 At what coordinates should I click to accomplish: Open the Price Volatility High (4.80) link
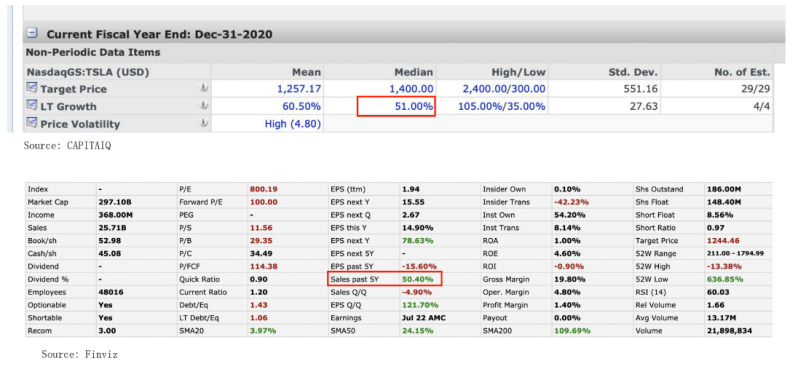293,124
